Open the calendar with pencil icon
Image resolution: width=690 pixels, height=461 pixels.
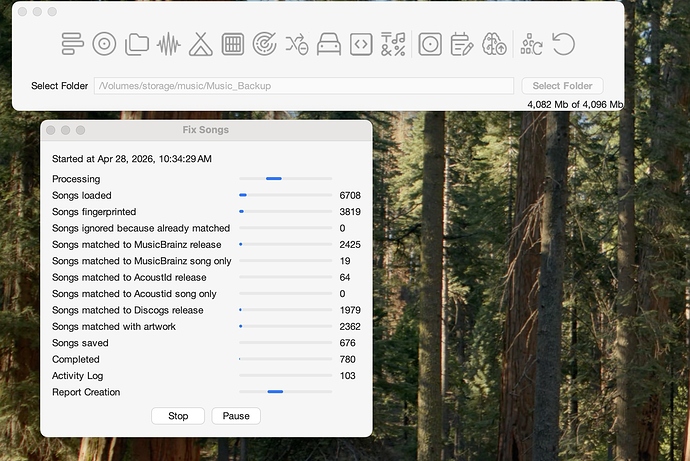[x=462, y=44]
